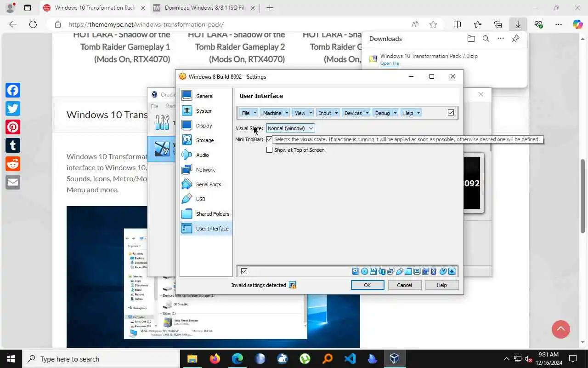
Task: Click the network status bar indicator
Action: (x=391, y=271)
